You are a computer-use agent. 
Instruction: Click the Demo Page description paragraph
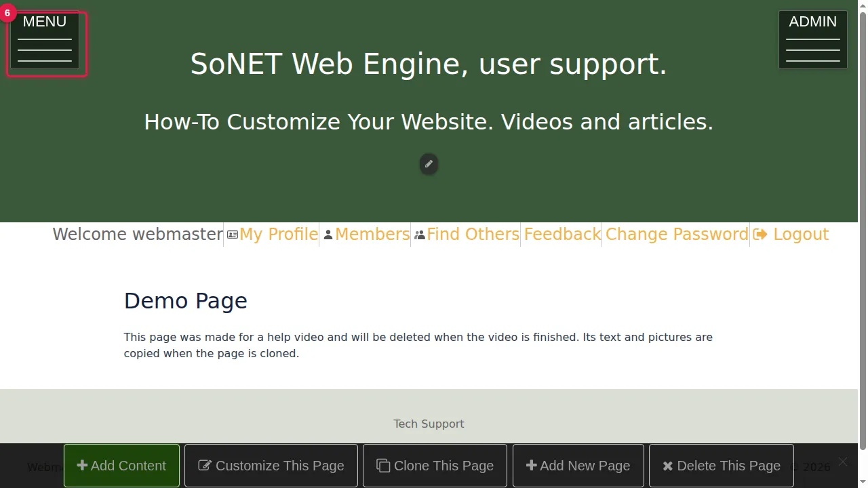418,345
